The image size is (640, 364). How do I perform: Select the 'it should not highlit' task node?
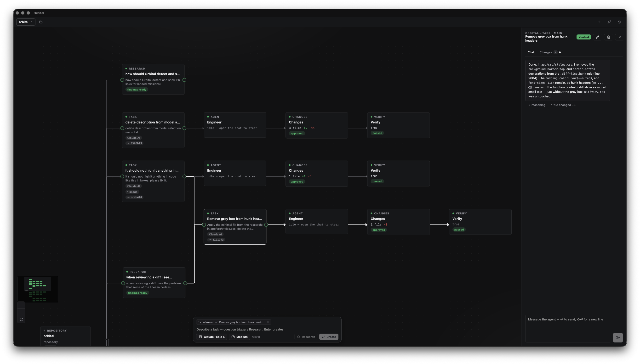click(x=153, y=181)
